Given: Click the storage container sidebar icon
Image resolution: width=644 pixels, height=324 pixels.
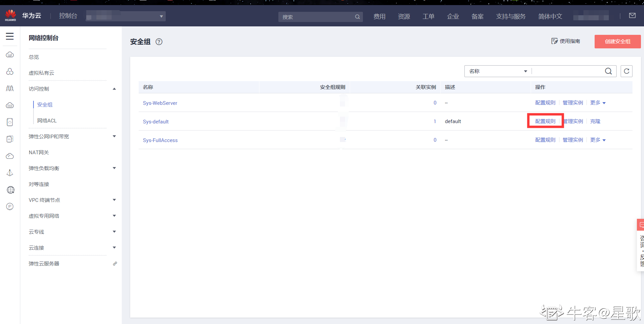Looking at the screenshot, I should coord(10,122).
